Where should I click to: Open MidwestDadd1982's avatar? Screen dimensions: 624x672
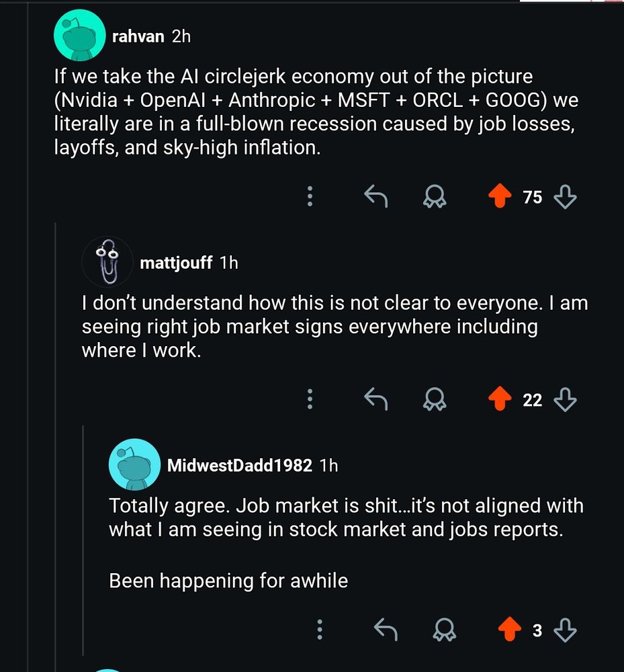pyautogui.click(x=134, y=464)
